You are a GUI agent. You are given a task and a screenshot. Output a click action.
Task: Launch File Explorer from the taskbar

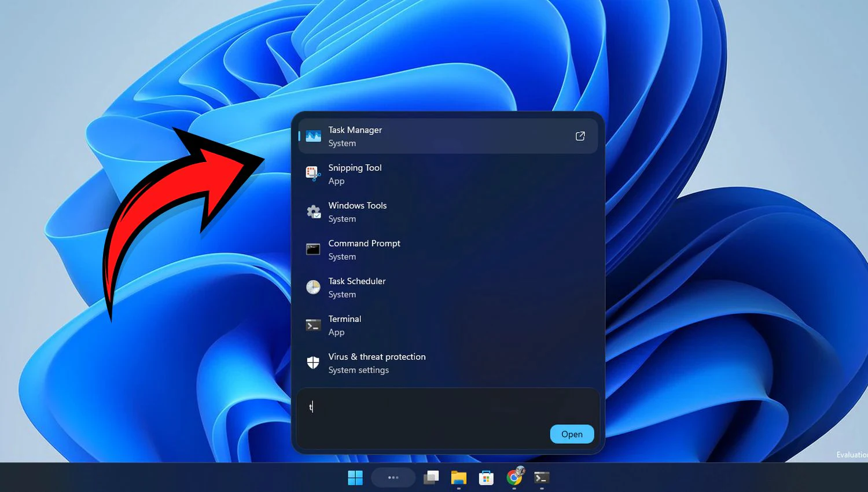point(459,478)
